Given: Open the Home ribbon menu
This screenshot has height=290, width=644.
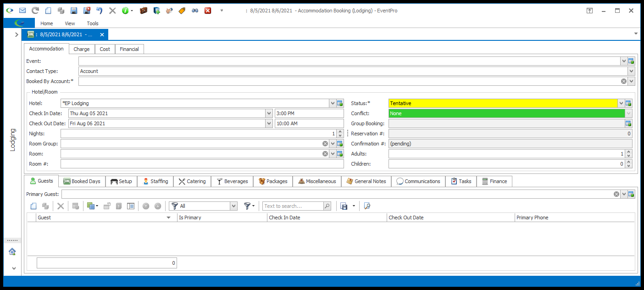Looking at the screenshot, I should pyautogui.click(x=47, y=23).
